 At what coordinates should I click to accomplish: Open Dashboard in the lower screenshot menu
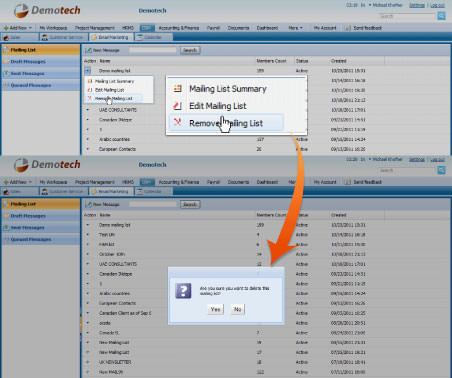[x=267, y=182]
